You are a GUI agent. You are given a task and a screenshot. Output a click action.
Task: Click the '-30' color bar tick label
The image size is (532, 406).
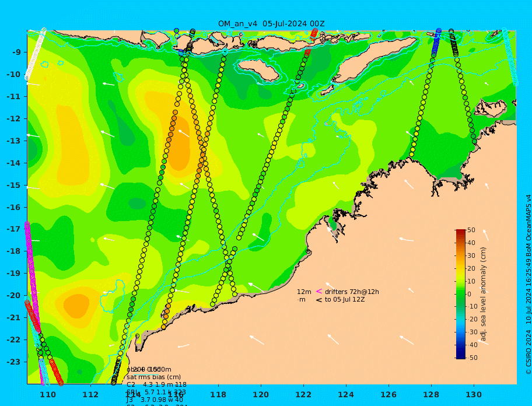pos(473,332)
